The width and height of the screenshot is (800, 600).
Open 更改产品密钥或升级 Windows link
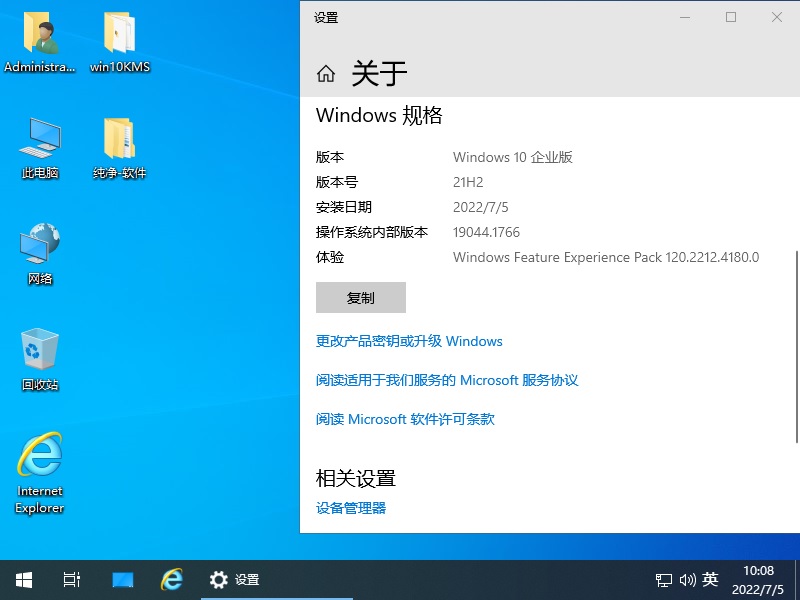[409, 341]
